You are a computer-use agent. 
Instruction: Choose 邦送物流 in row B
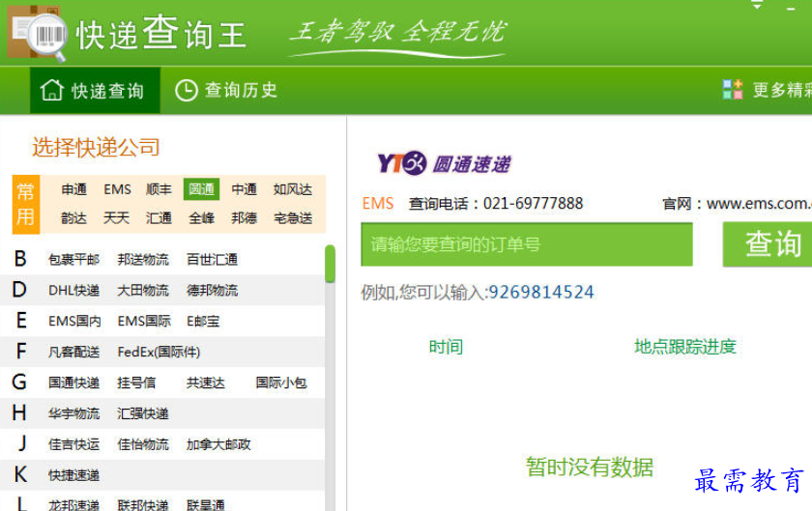(x=143, y=260)
